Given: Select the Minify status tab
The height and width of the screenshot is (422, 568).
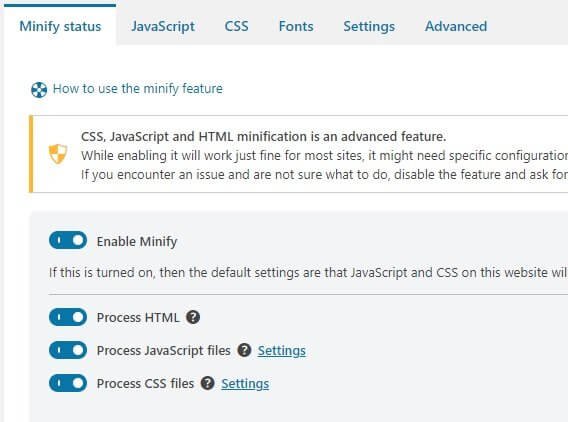Looking at the screenshot, I should tap(60, 26).
